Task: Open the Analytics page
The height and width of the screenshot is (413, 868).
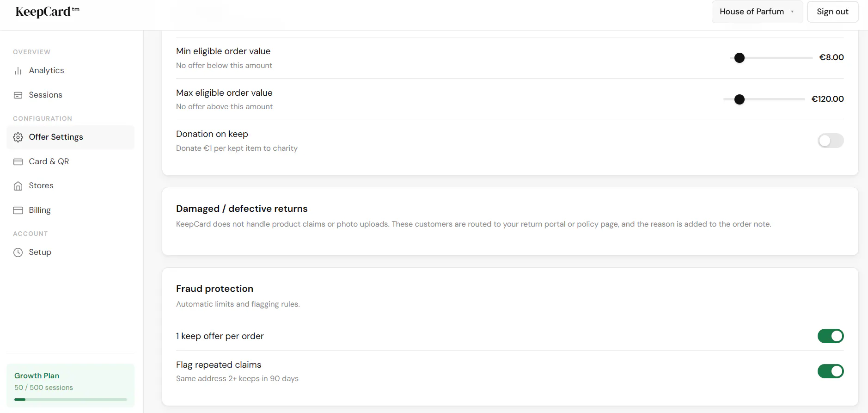Action: click(x=70, y=71)
